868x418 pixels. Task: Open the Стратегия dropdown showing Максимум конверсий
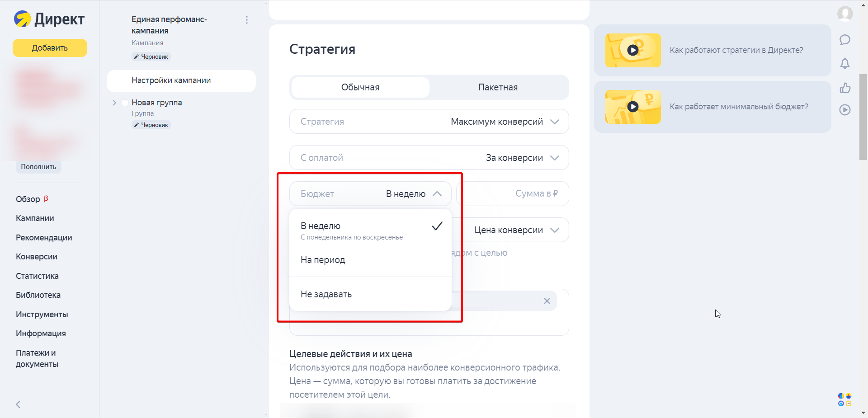pos(429,121)
